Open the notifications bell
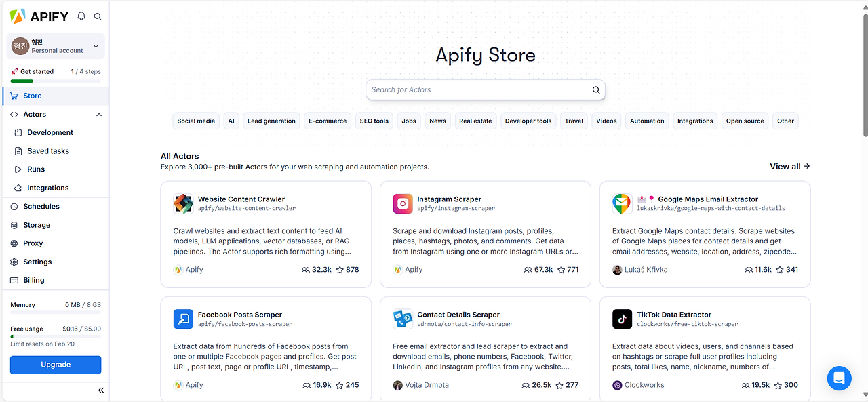This screenshot has height=402, width=868. click(81, 16)
